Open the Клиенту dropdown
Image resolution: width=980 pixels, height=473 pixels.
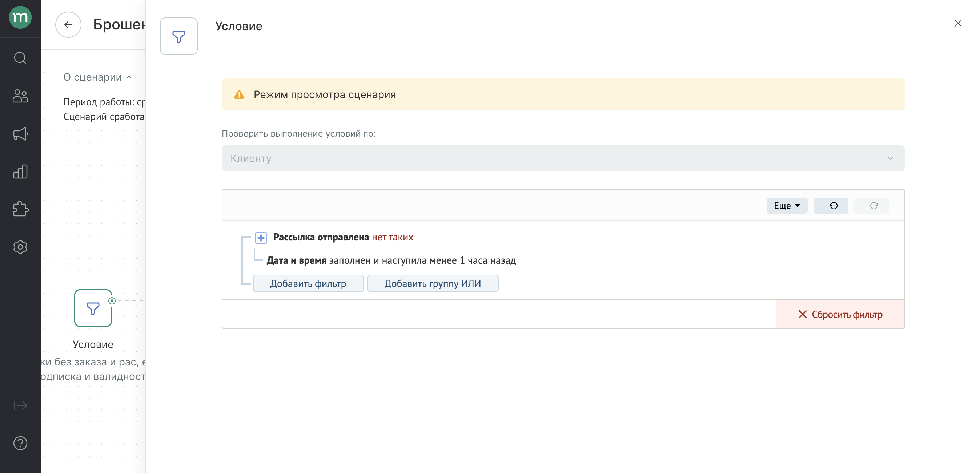[563, 158]
